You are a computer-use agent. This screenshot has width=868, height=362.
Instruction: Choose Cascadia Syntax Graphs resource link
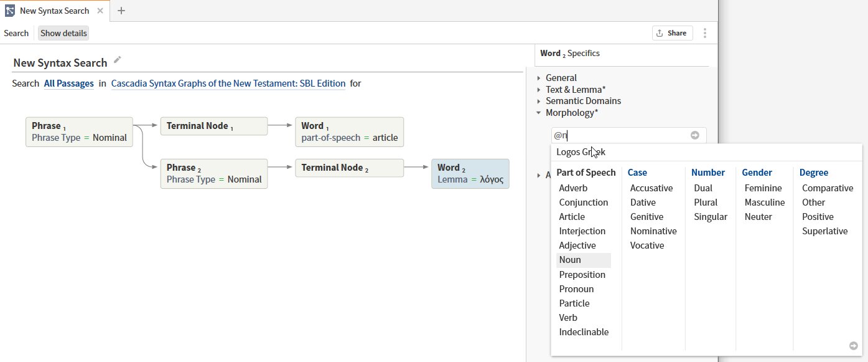(228, 83)
